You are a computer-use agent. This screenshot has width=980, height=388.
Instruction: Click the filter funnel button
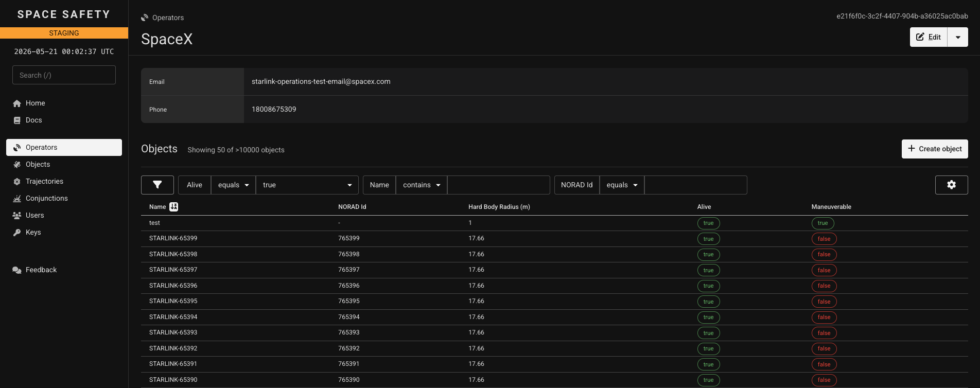(157, 185)
